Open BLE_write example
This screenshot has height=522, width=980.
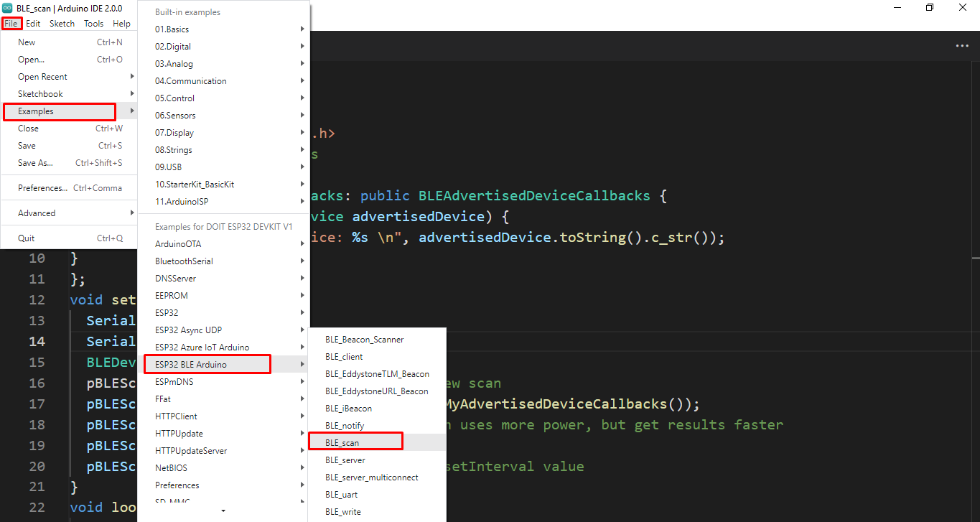click(x=377, y=512)
